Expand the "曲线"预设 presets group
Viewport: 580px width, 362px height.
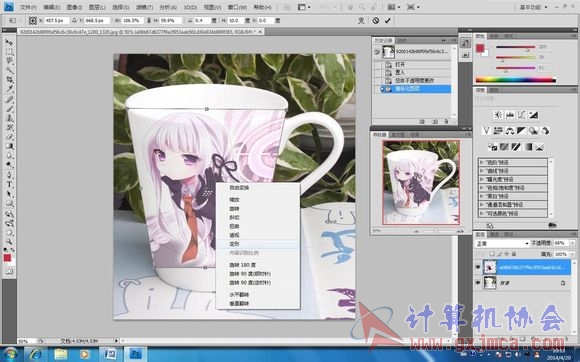(513, 171)
